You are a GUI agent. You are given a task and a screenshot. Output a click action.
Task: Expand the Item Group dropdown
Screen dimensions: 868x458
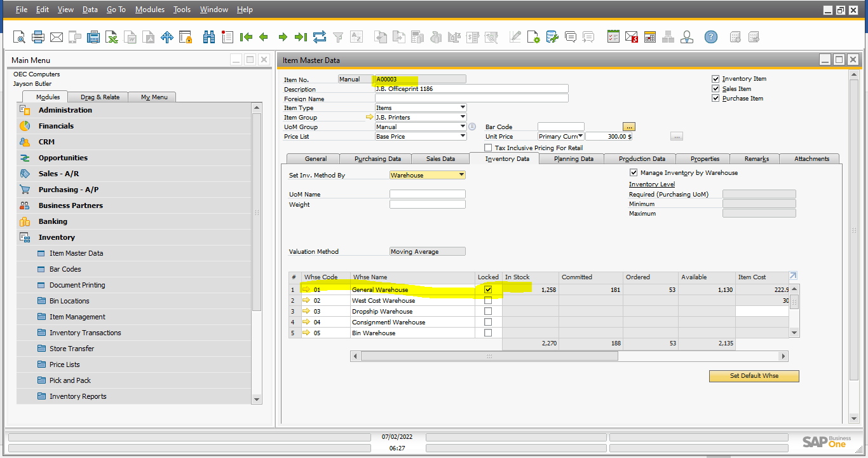pos(463,117)
